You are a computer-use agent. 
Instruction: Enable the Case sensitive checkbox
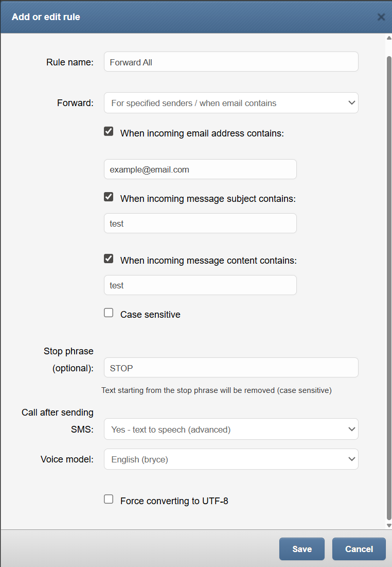coord(109,313)
